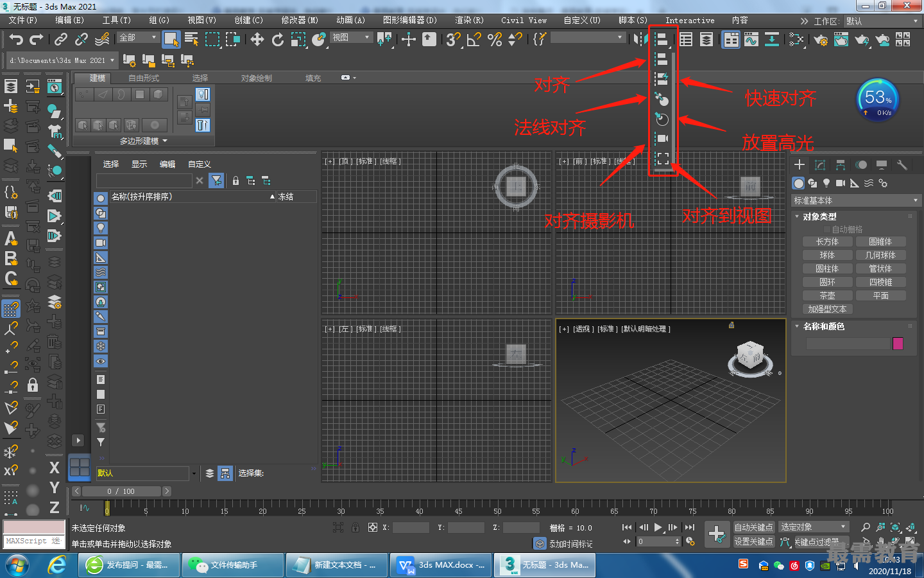Toggle selection lock padlock in status bar
This screenshot has height=578, width=924.
pyautogui.click(x=355, y=527)
